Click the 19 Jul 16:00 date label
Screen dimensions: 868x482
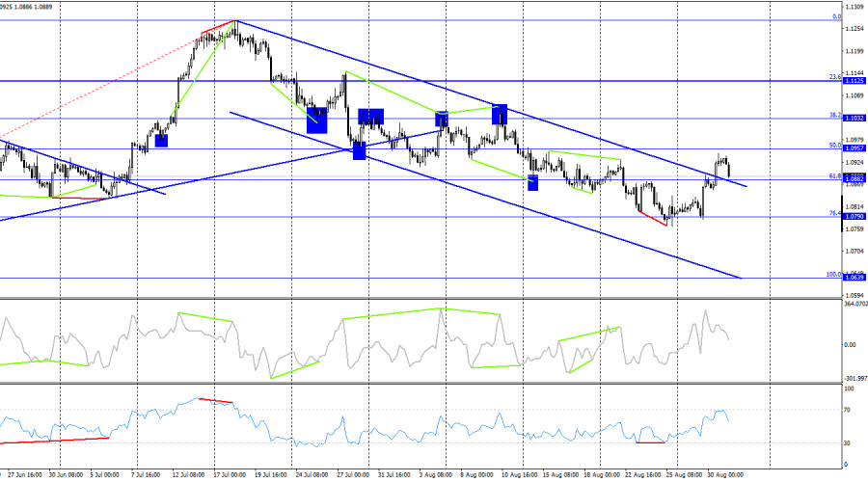(x=271, y=475)
